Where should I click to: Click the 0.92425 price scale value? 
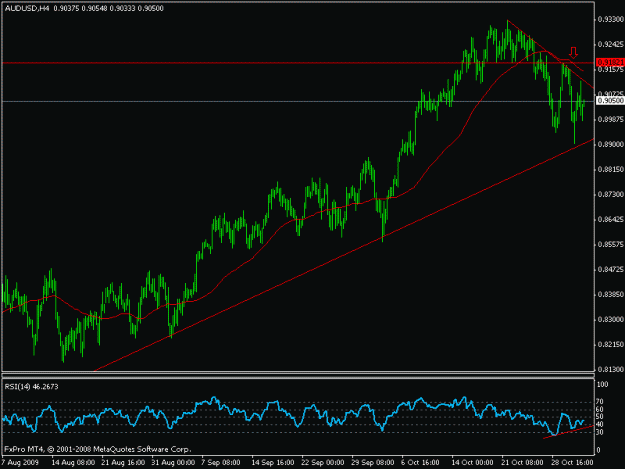click(610, 44)
